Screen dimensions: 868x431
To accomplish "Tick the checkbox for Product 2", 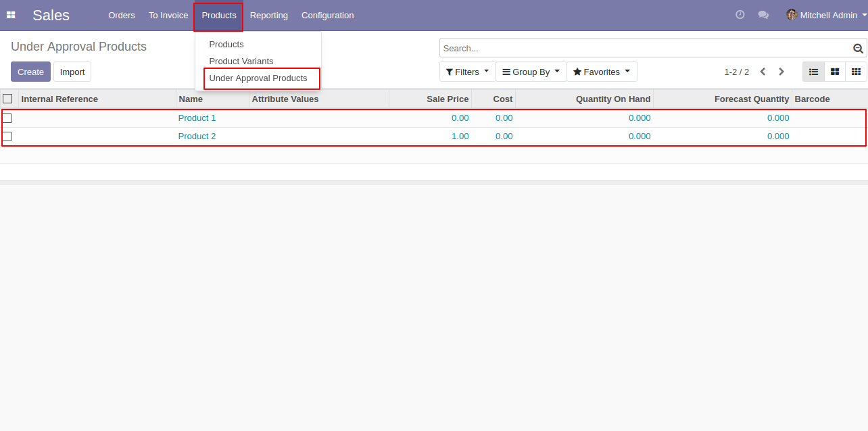I will click(x=7, y=136).
